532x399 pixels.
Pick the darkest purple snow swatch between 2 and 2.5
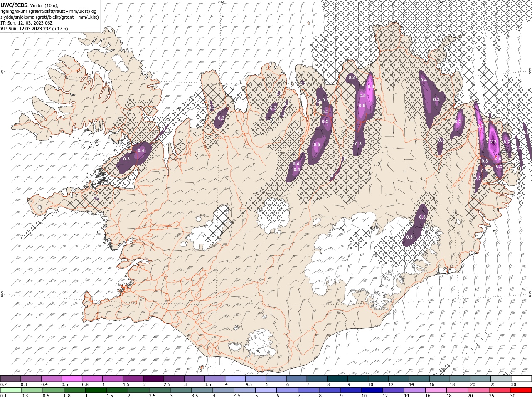click(153, 378)
